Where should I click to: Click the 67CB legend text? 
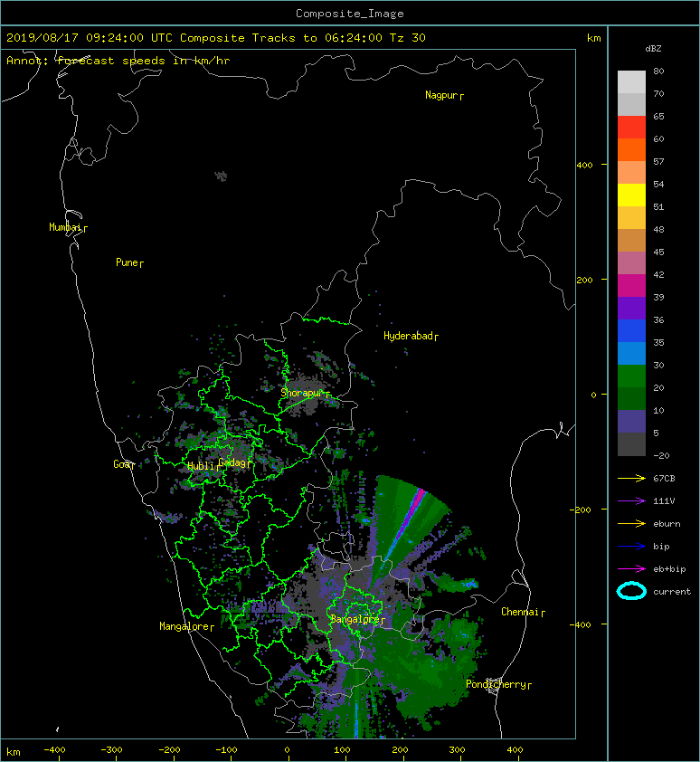point(664,479)
